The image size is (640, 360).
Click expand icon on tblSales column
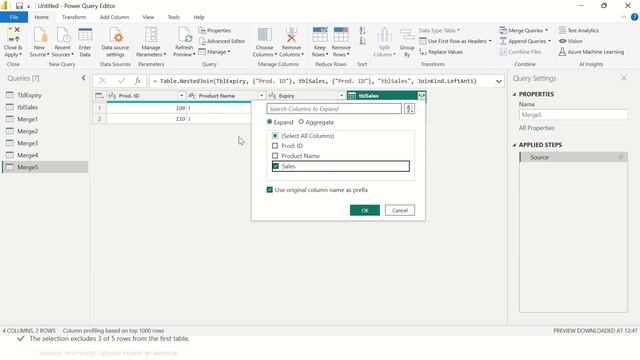(x=421, y=96)
